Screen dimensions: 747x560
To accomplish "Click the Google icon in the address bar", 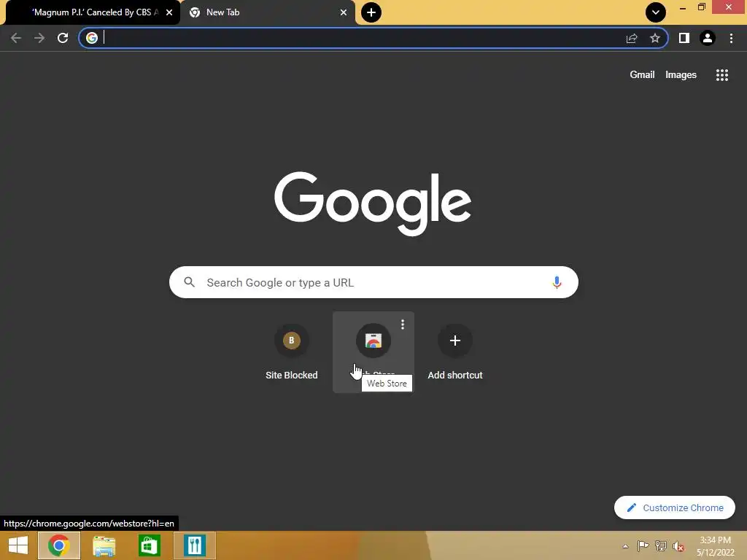I will (92, 38).
